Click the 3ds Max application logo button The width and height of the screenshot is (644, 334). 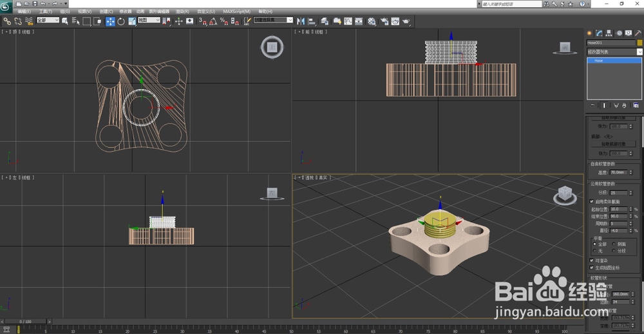pos(6,6)
